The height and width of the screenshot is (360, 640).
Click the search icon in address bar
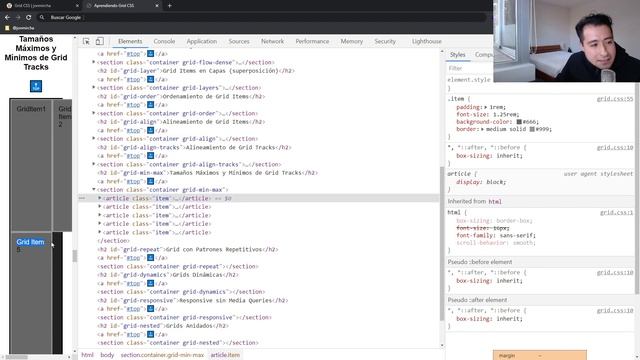click(42, 18)
